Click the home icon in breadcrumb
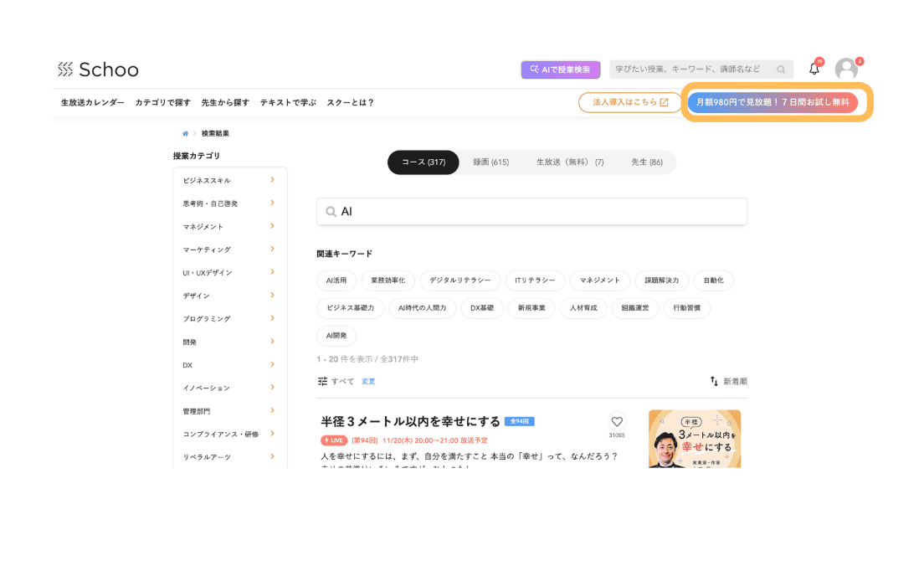The image size is (924, 566). [185, 133]
